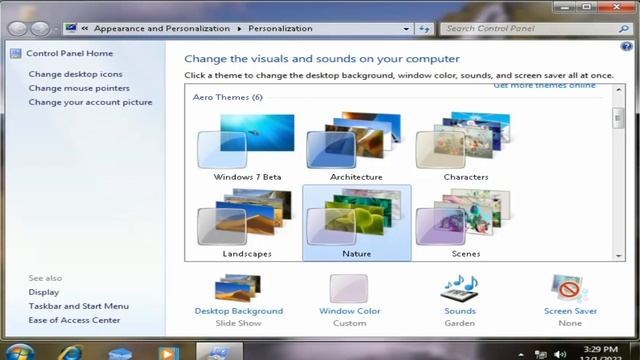The width and height of the screenshot is (640, 360).
Task: Apply the Architecture theme
Action: [x=356, y=147]
